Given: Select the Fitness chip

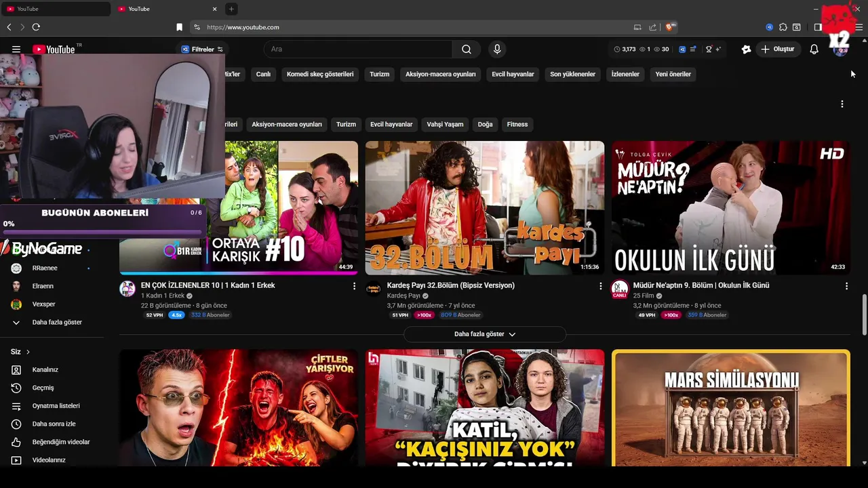Looking at the screenshot, I should pos(517,124).
